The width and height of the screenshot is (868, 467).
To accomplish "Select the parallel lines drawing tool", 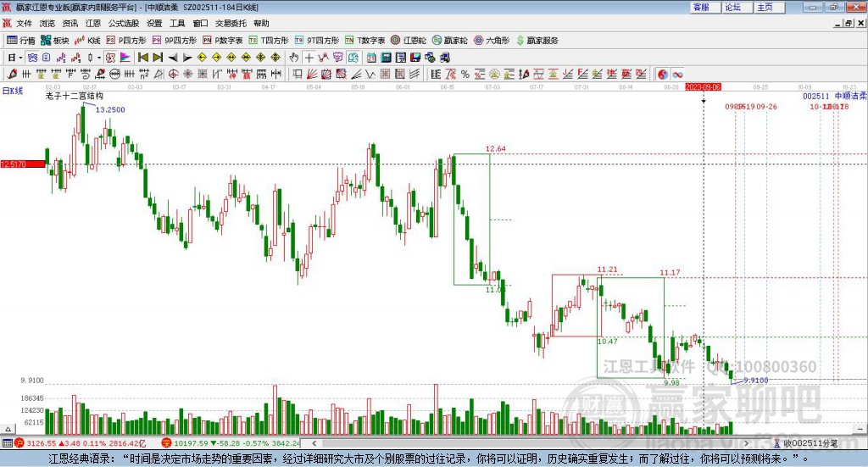I will [x=414, y=74].
